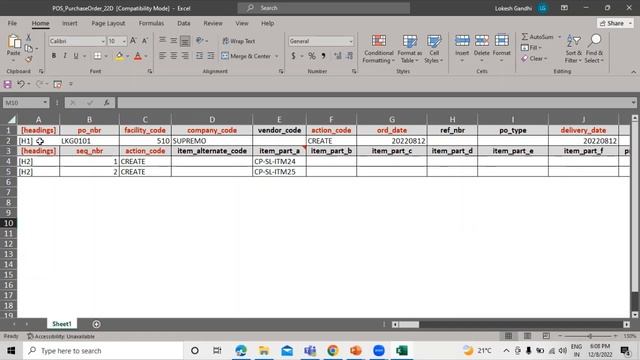
Task: Toggle Align Left for the cell
Action: 162,56
